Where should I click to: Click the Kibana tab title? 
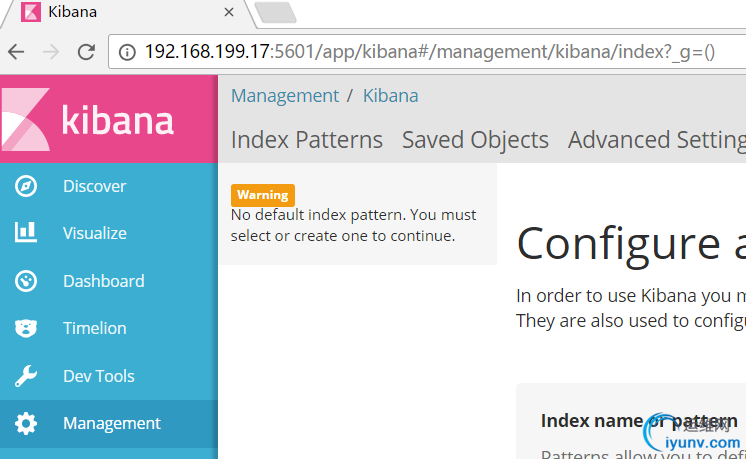point(72,12)
